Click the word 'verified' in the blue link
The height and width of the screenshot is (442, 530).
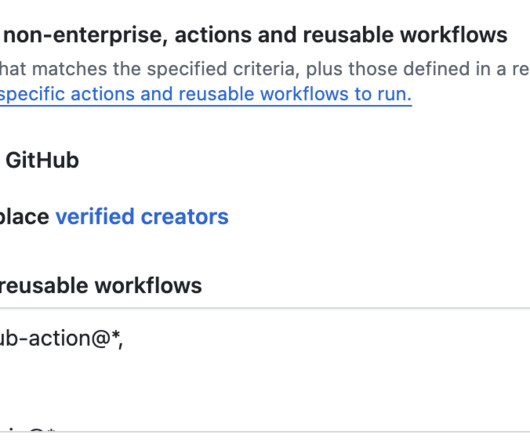(x=95, y=217)
